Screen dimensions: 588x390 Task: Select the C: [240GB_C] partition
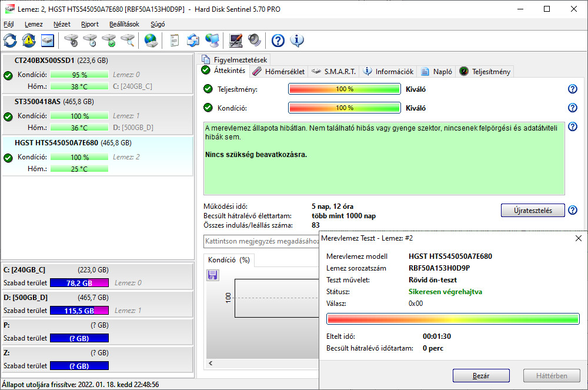coord(98,276)
